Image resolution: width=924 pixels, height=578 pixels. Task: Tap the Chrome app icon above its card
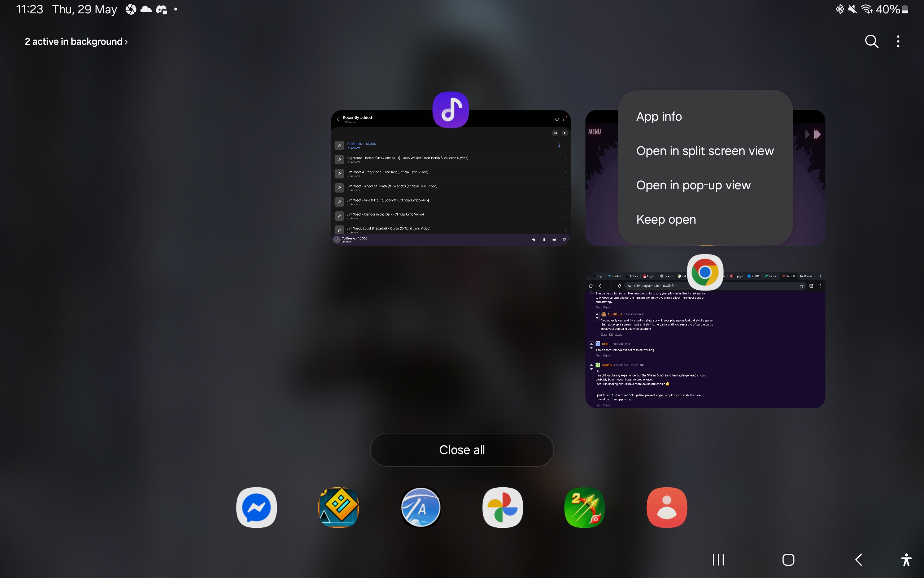[x=705, y=272]
